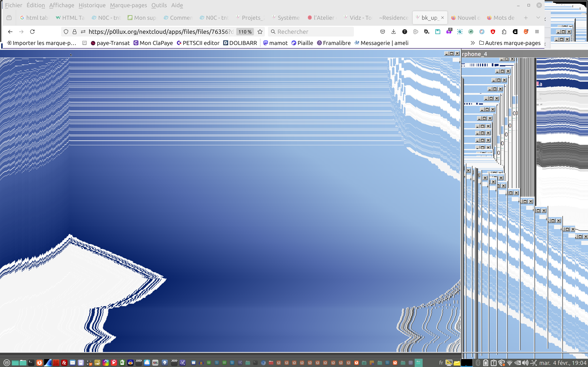Open the Historique menu
Image resolution: width=588 pixels, height=367 pixels.
[92, 5]
